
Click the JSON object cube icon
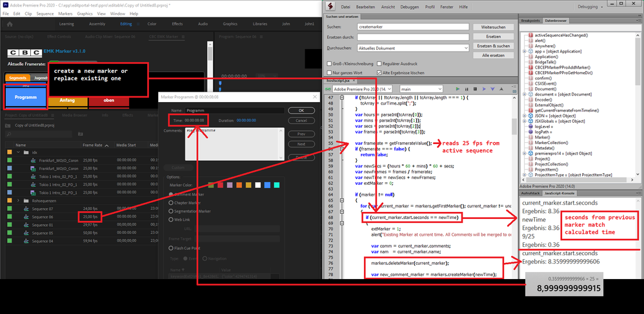coord(531,116)
